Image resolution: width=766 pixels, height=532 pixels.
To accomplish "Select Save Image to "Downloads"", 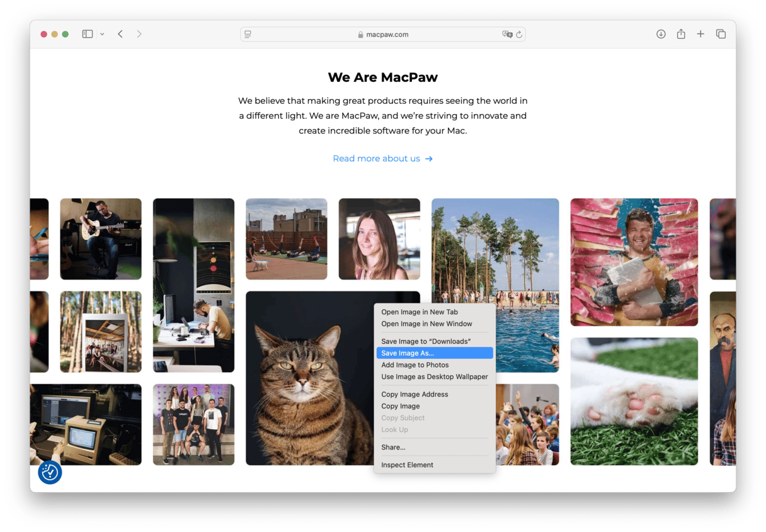I will (x=426, y=341).
